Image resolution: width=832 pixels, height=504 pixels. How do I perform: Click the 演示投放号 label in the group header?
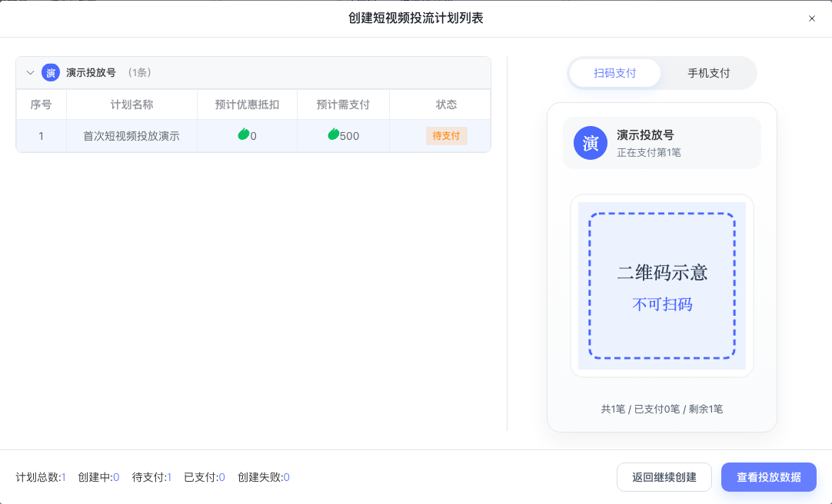[x=91, y=73]
